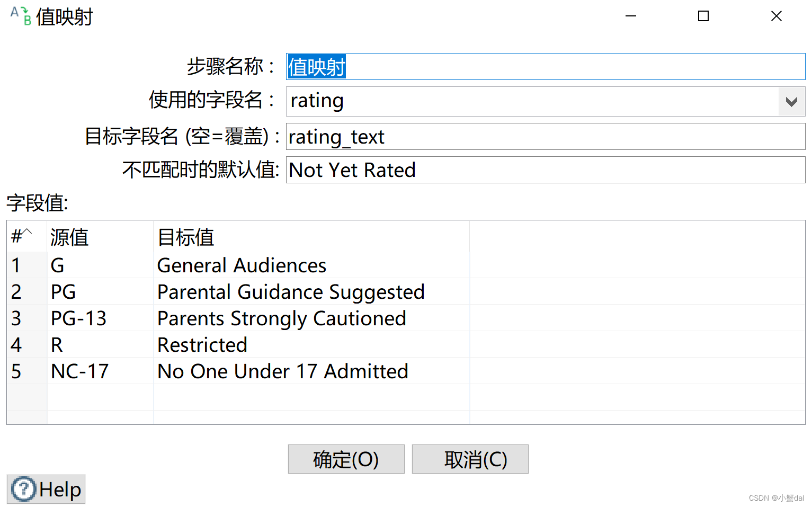Click the dropdown chevron beside rating
This screenshot has height=507, width=812.
(x=791, y=101)
